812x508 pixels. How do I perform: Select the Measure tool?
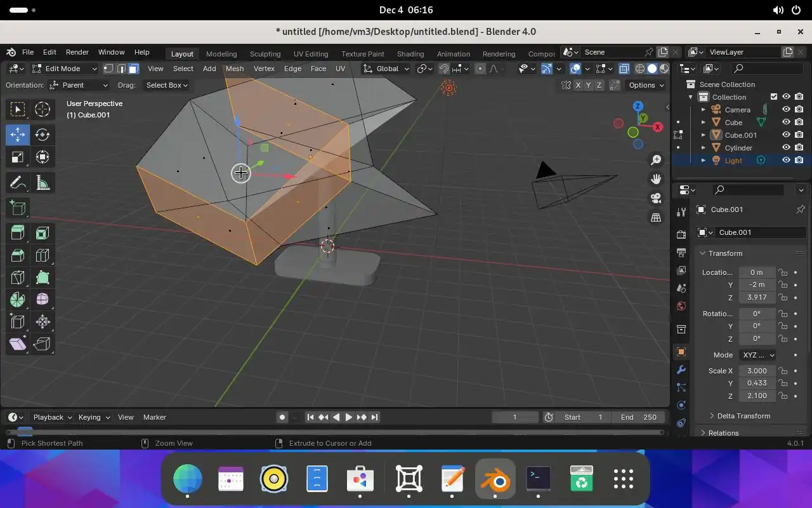pos(43,184)
